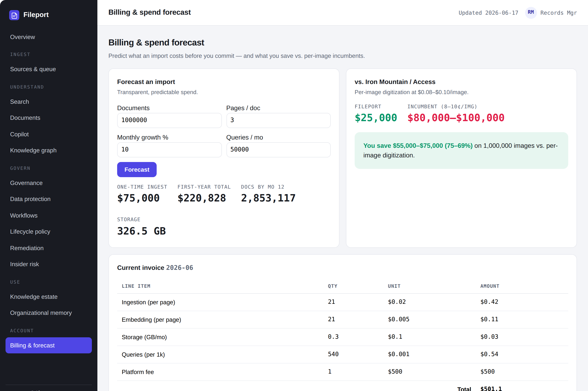This screenshot has width=588, height=391.
Task: Open the Overview page
Action: [49, 37]
